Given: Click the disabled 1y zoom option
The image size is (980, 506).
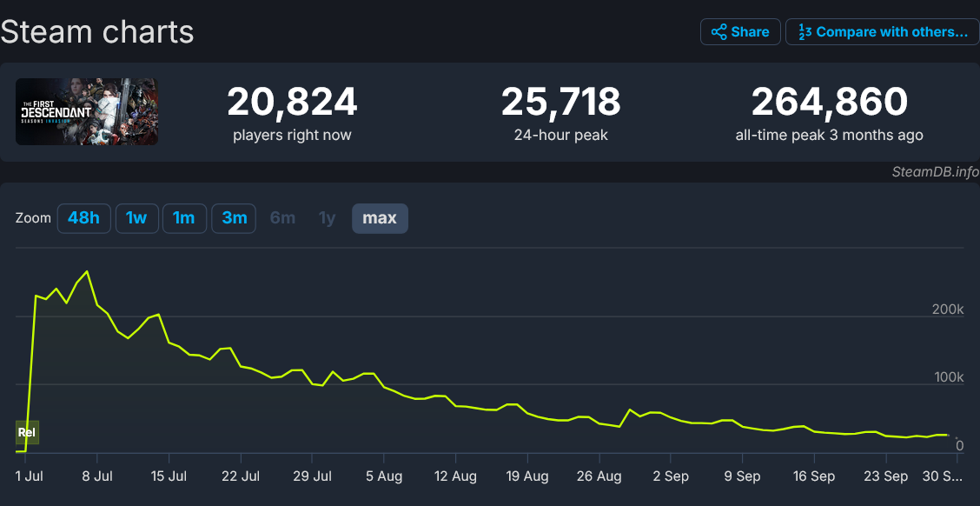Looking at the screenshot, I should 328,218.
